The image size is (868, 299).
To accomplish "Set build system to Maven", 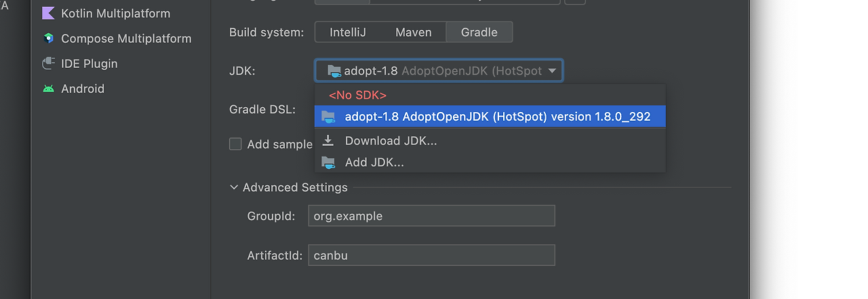I will click(x=414, y=32).
